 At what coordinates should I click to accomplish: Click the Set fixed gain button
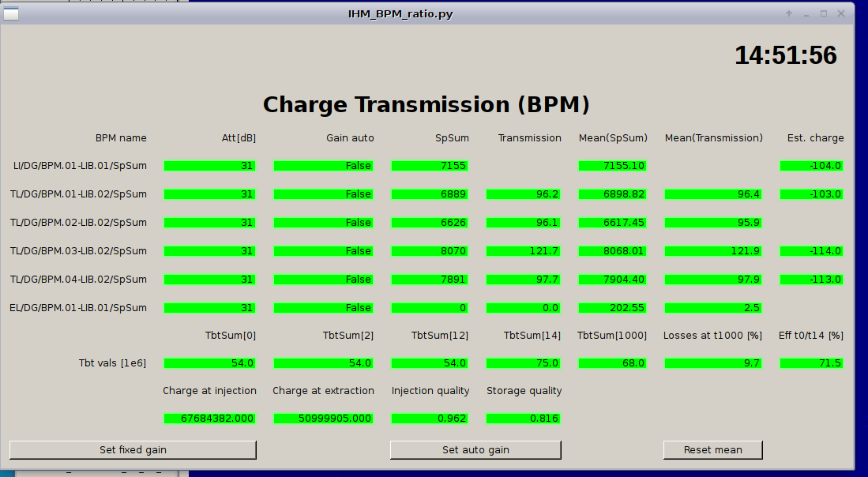[133, 450]
